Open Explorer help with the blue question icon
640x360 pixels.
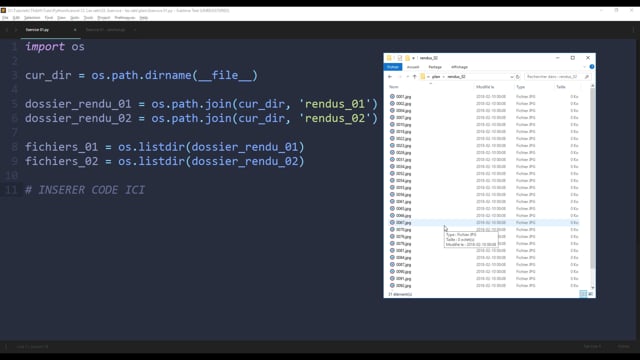pyautogui.click(x=592, y=67)
